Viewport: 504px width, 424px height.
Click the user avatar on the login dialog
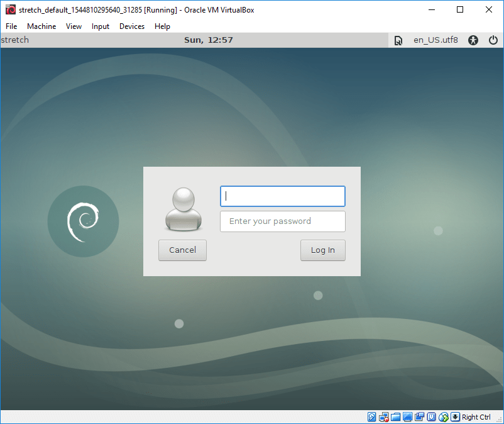[x=182, y=208]
